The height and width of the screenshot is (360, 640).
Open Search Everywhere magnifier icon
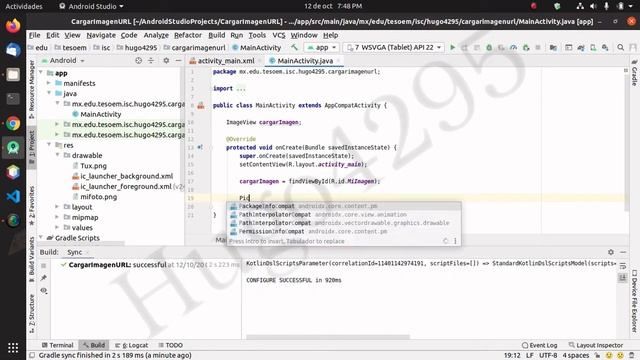point(620,47)
